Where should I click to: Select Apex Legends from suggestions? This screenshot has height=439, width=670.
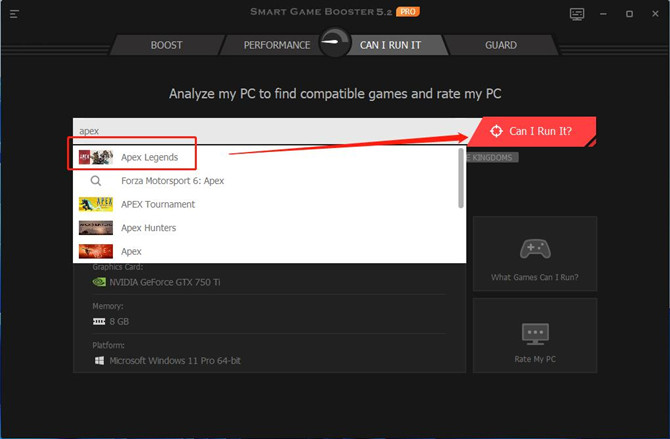tap(269, 157)
